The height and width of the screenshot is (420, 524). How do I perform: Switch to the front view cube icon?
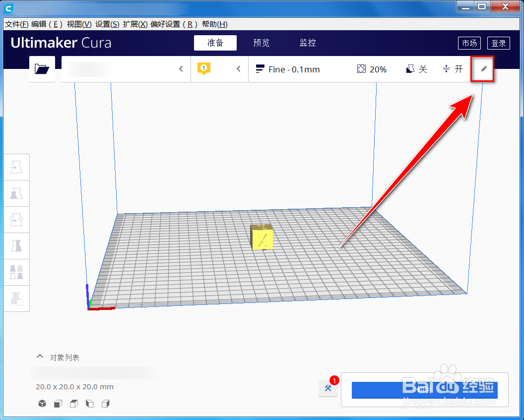coord(58,404)
